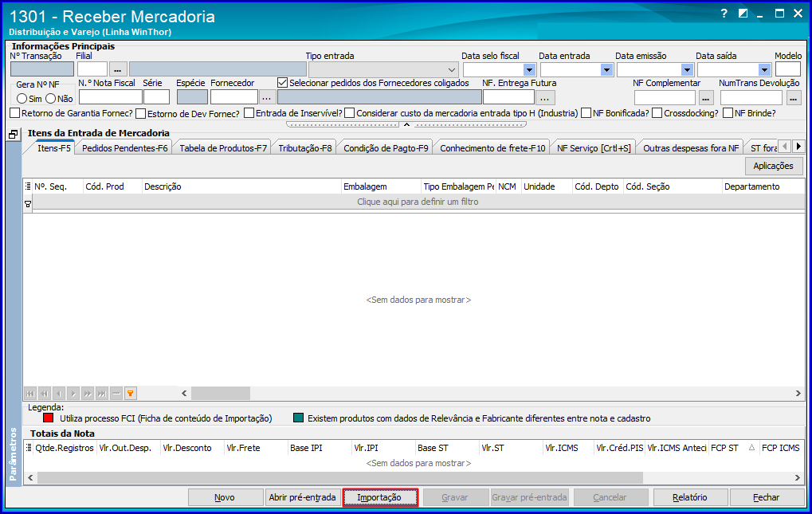Open the Data emissão date dropdown
The width and height of the screenshot is (812, 514).
point(687,69)
